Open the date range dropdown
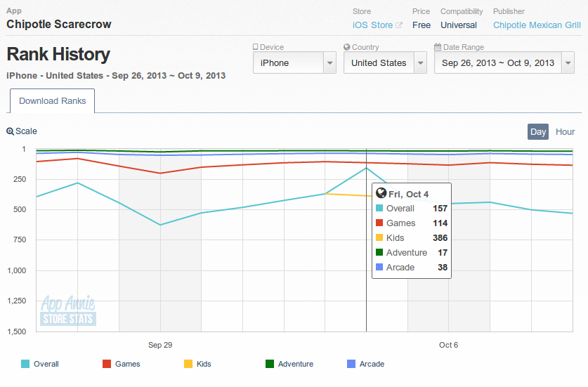 [504, 63]
